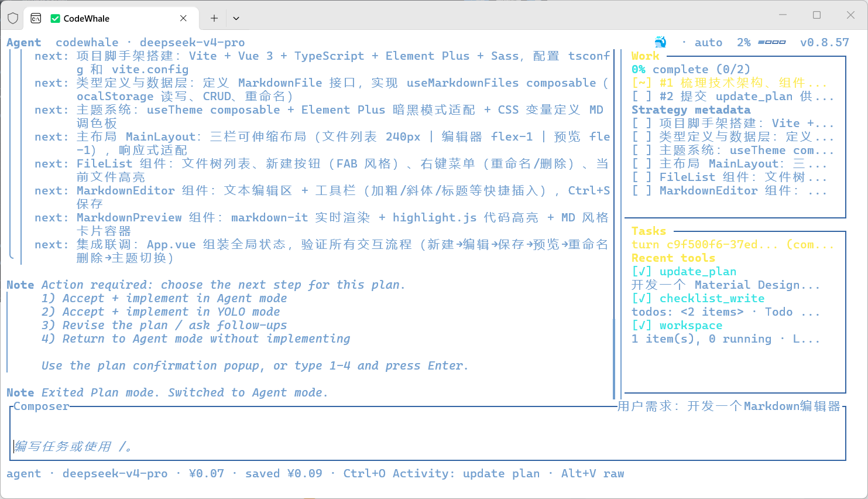
Task: Click the shield icon in the title bar
Action: point(13,18)
